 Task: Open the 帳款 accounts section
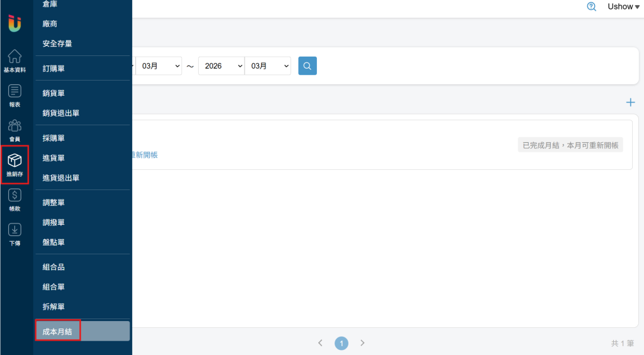[15, 200]
